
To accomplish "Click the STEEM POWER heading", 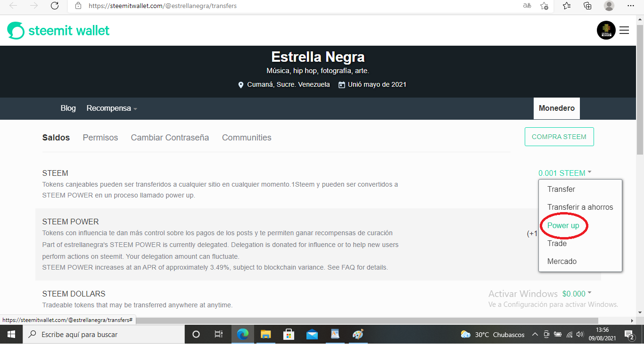I will 71,222.
